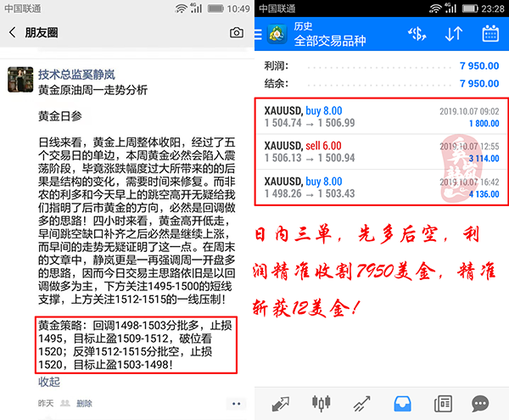Switch to the Chat messages tab
The width and height of the screenshot is (509, 420).
pyautogui.click(x=480, y=404)
